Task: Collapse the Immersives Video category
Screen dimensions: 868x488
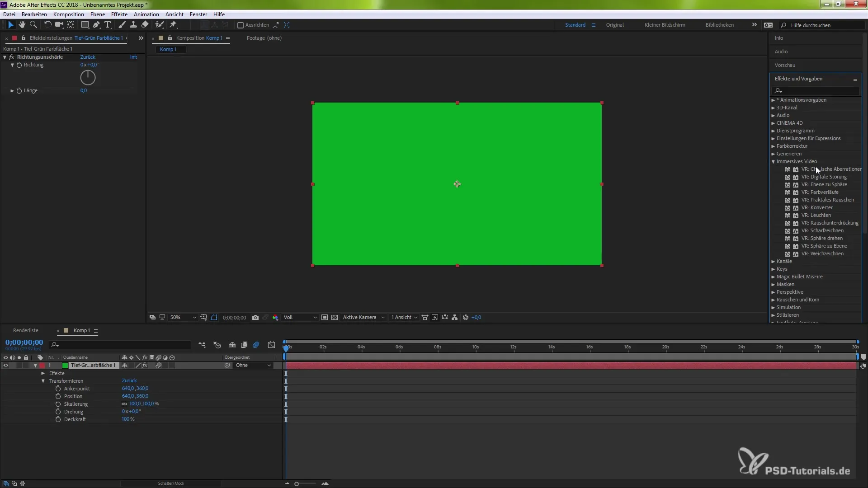Action: pyautogui.click(x=773, y=162)
